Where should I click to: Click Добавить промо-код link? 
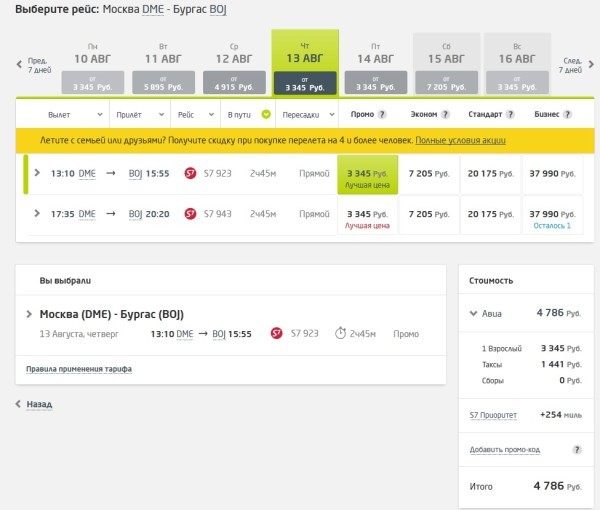[x=507, y=450]
